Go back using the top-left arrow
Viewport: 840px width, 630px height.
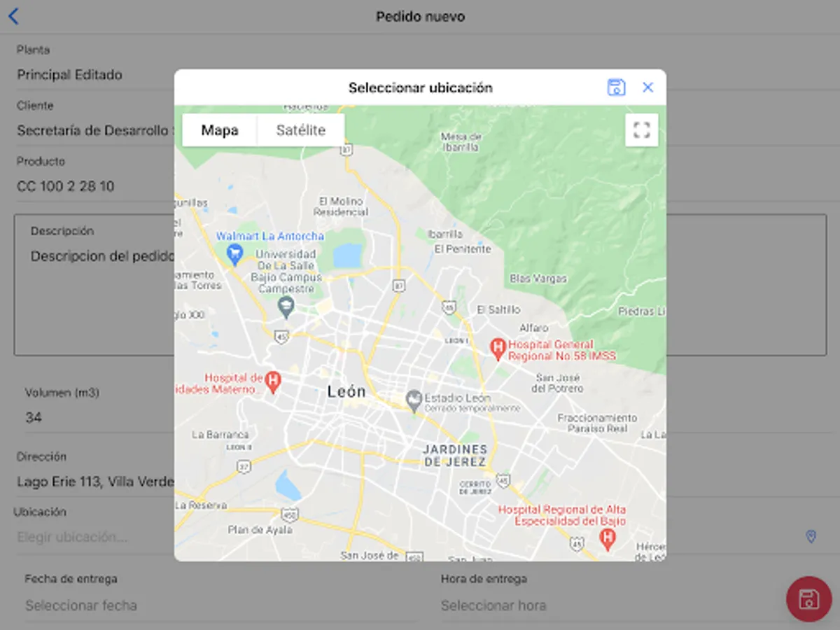point(13,17)
